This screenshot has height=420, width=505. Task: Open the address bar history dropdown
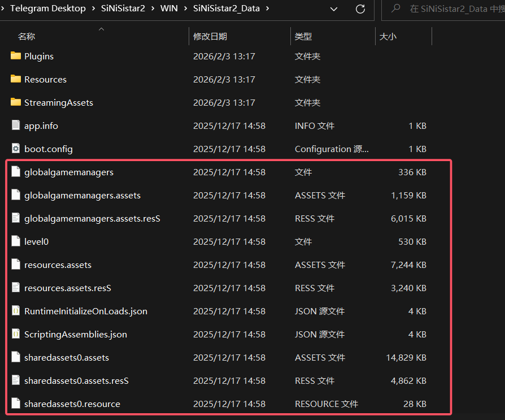tap(334, 9)
